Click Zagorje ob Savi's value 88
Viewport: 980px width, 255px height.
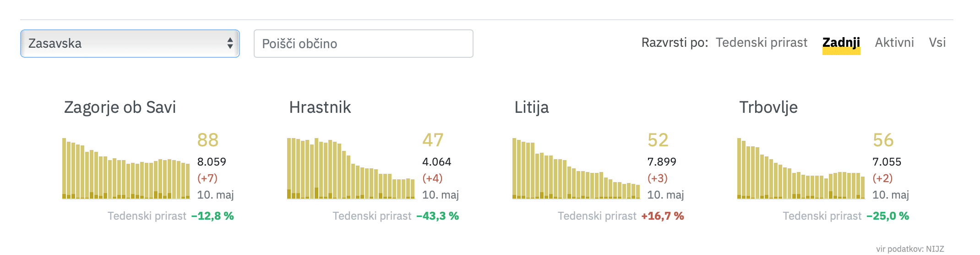(207, 140)
